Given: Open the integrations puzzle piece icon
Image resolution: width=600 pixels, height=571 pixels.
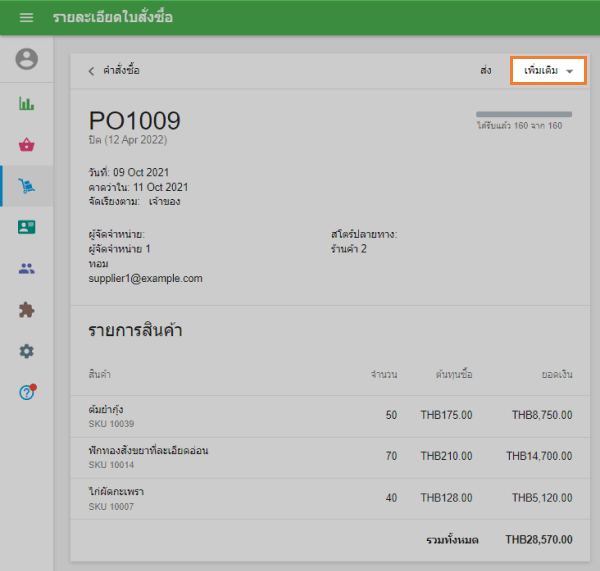Looking at the screenshot, I should (x=27, y=310).
